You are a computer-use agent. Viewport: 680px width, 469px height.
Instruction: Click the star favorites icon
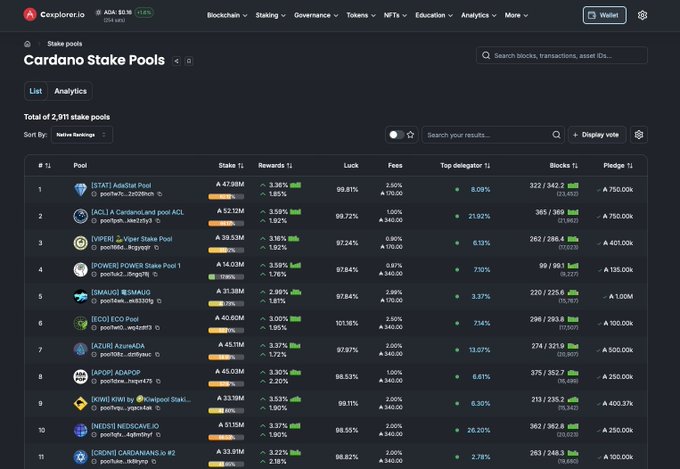tap(410, 135)
